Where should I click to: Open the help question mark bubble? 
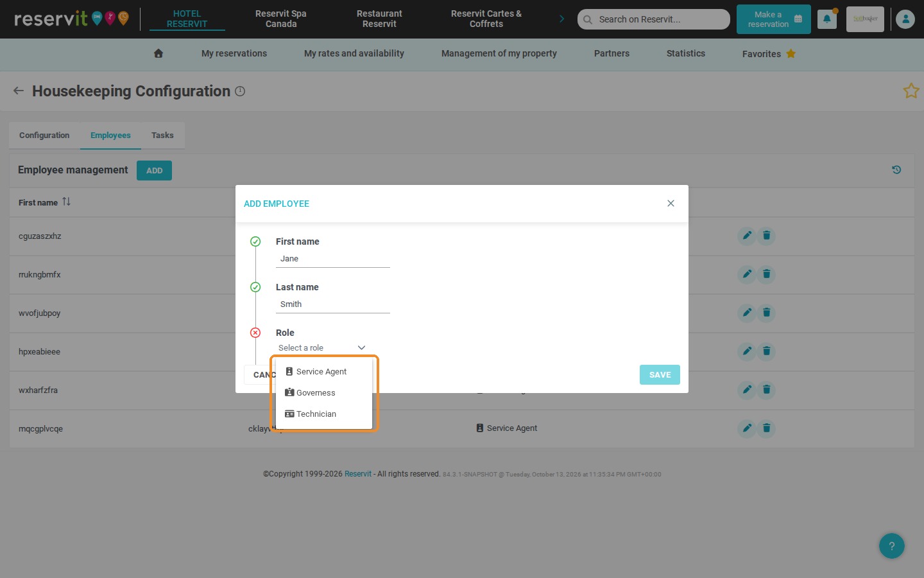(x=892, y=546)
